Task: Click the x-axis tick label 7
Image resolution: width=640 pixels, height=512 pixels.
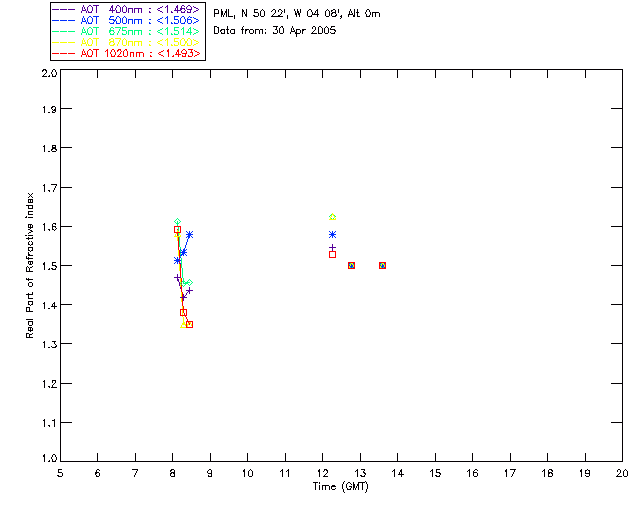Action: 135,473
